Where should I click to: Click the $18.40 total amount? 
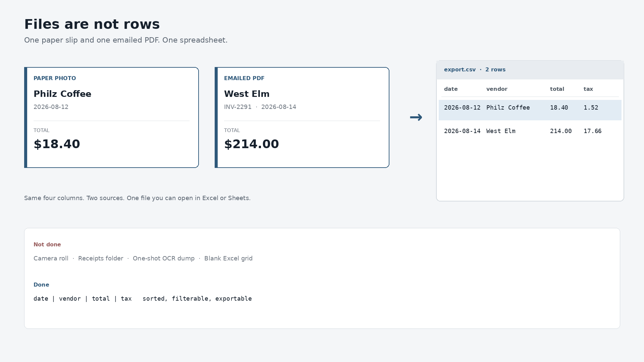tap(57, 144)
